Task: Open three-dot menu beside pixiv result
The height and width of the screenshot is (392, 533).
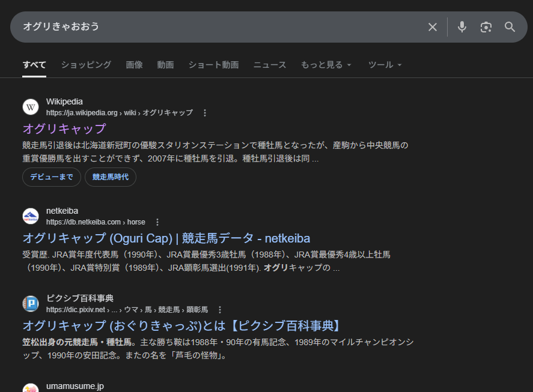Action: tap(220, 310)
